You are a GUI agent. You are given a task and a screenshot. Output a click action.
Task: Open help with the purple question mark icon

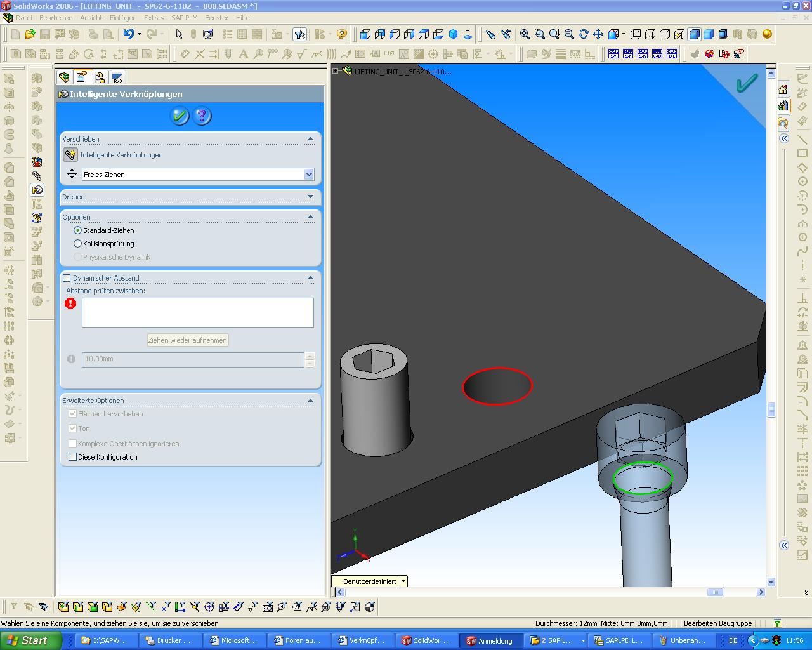coord(202,116)
